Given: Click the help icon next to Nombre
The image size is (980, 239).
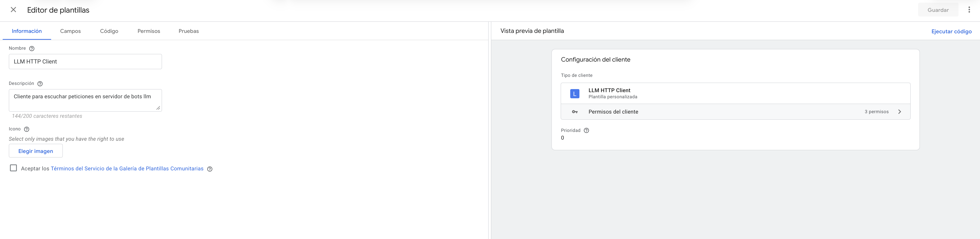Looking at the screenshot, I should [32, 49].
